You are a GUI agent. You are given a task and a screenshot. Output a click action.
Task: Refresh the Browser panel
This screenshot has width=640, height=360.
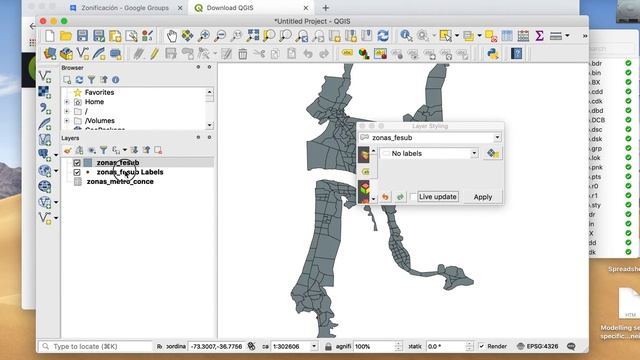pos(79,80)
